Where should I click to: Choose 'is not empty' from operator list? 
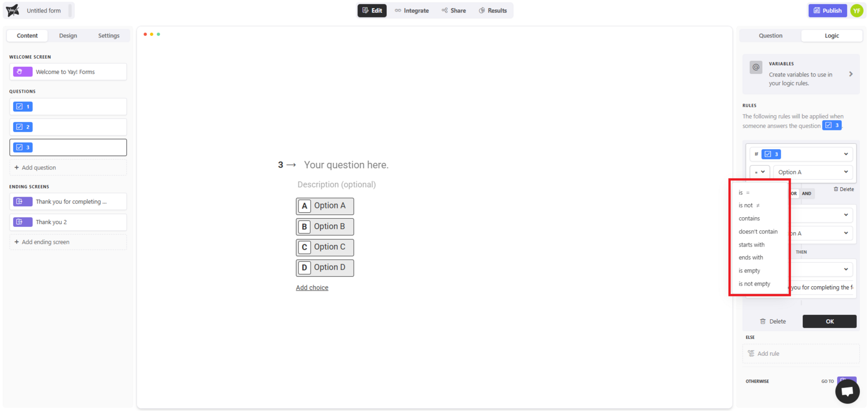click(754, 284)
